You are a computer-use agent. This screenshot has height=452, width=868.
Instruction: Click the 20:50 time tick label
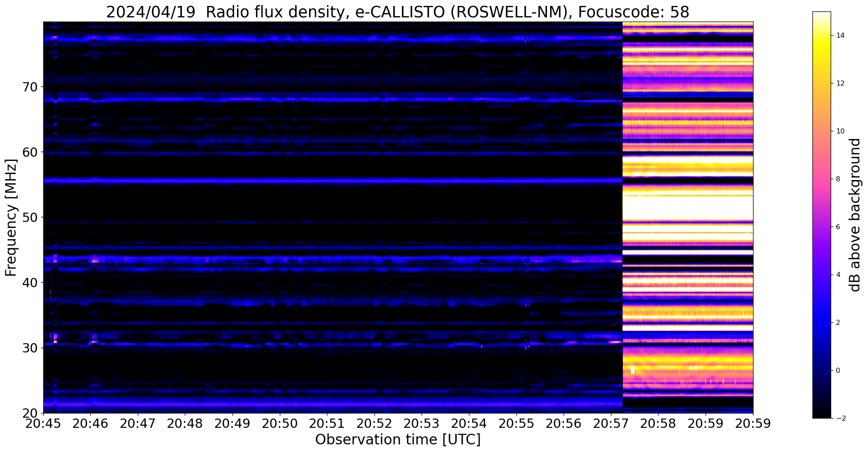point(280,423)
